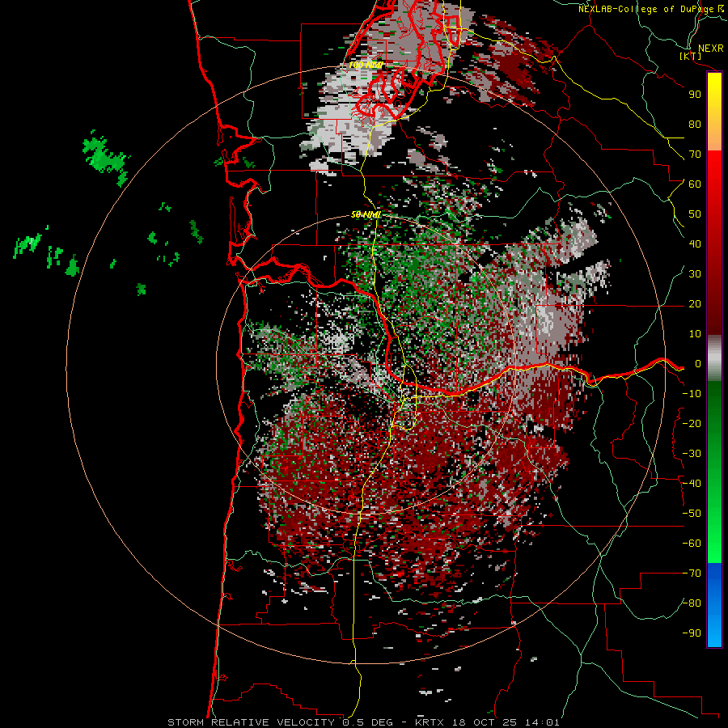This screenshot has height=728, width=728.
Task: Click the [KT] units label
Action: pyautogui.click(x=690, y=56)
